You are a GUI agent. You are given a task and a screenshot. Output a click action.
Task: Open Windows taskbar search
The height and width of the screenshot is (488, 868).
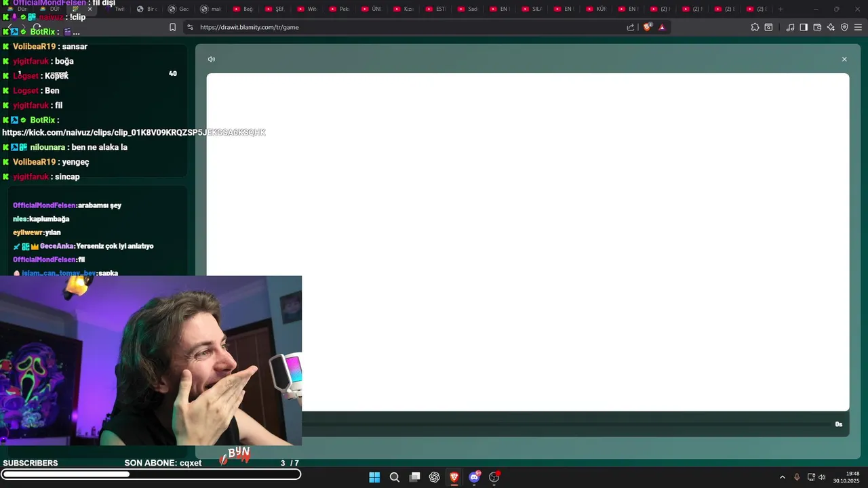[395, 477]
